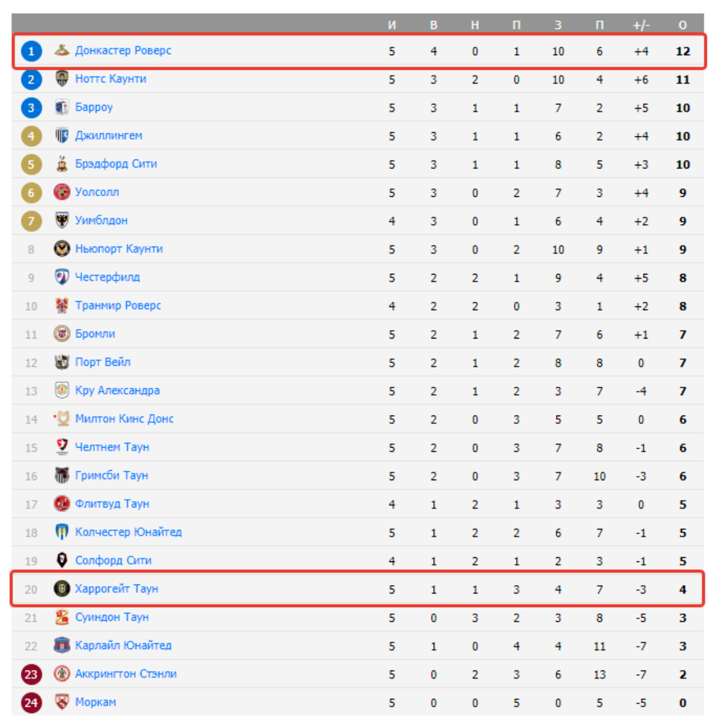Viewport: 711px width, 728px height.
Task: Click the Morecambe club crest icon
Action: coord(62,702)
